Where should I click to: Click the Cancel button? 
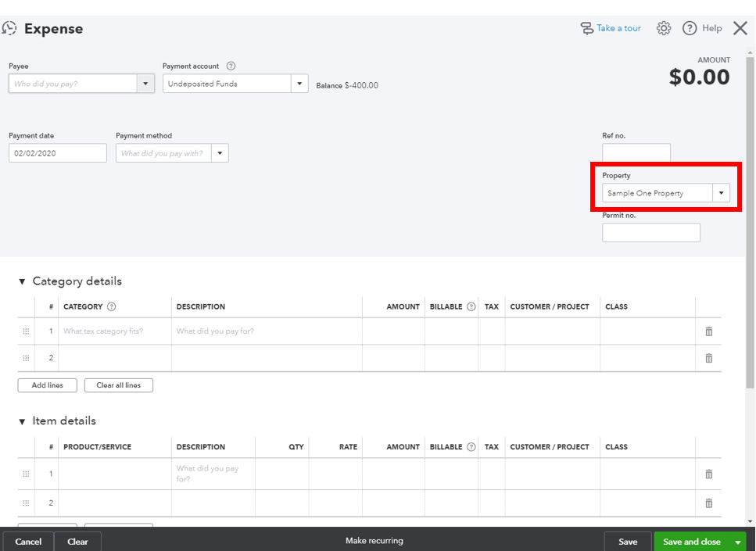tap(28, 542)
